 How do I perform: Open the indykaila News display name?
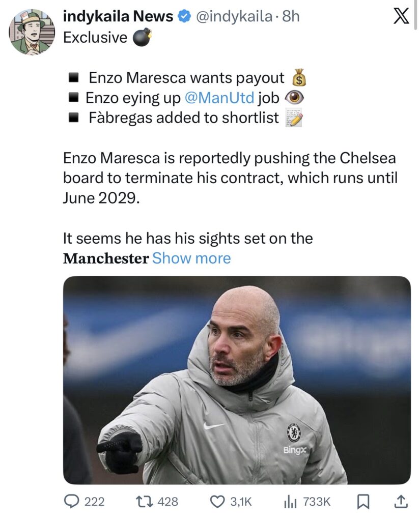[118, 17]
